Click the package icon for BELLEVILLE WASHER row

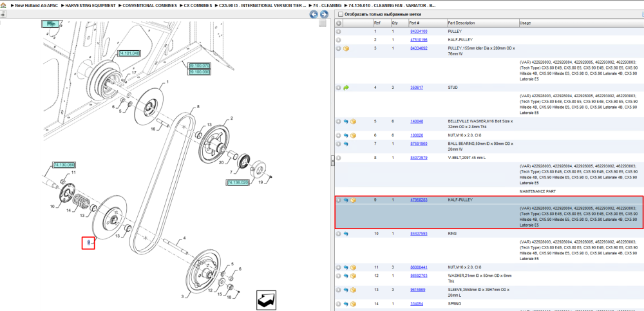click(x=353, y=122)
